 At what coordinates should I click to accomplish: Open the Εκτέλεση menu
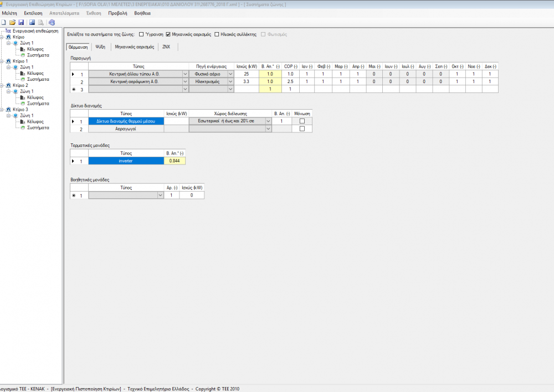click(33, 13)
